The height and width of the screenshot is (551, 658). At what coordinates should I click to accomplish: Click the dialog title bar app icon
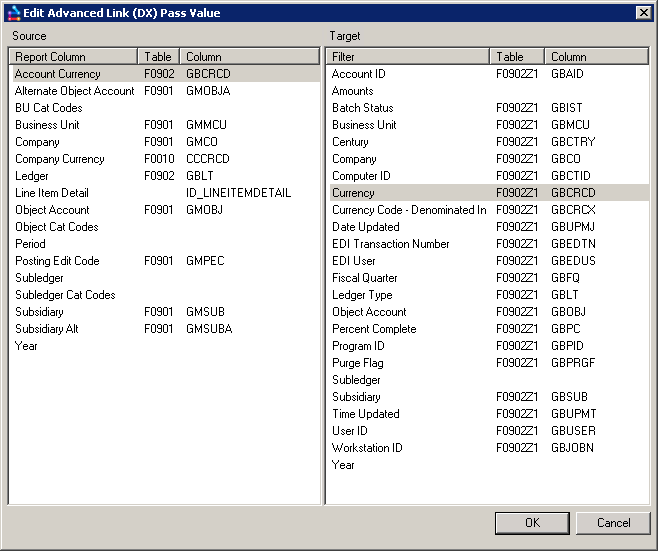(13, 13)
